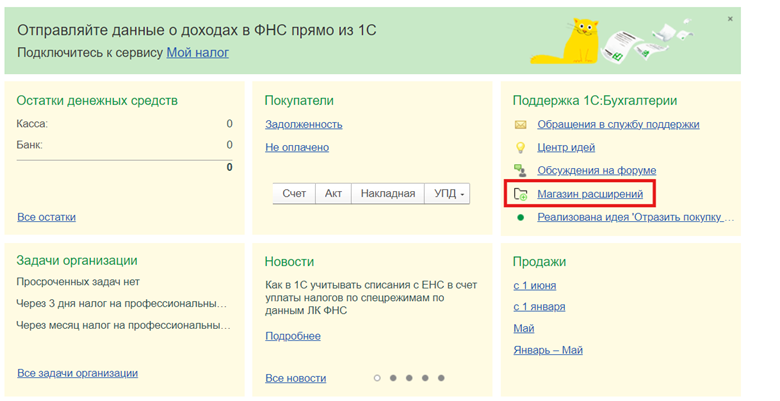Select the second news pagination dot
Screen dimensions: 780x401
(393, 378)
